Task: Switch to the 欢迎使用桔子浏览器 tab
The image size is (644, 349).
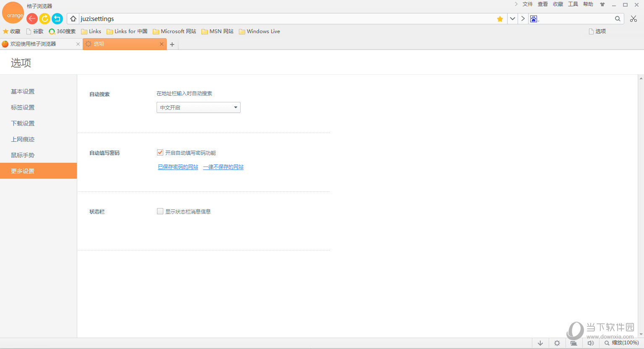Action: pos(38,44)
